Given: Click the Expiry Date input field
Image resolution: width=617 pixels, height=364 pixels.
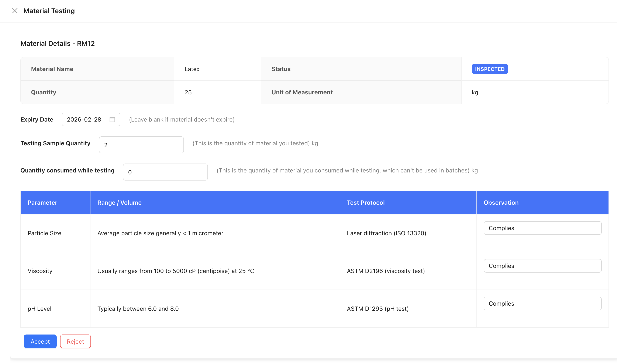Looking at the screenshot, I should click(x=85, y=119).
